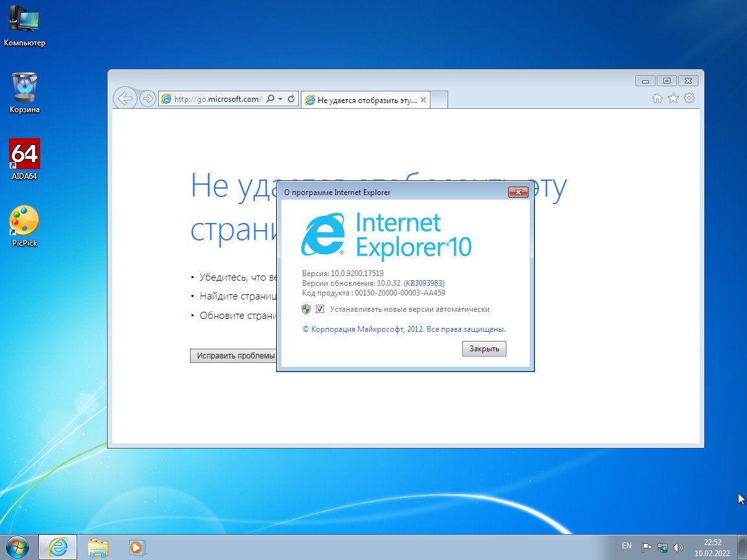Screen dimensions: 747x560
Task: Click the taskbar clock showing 22:52
Action: (712, 548)
